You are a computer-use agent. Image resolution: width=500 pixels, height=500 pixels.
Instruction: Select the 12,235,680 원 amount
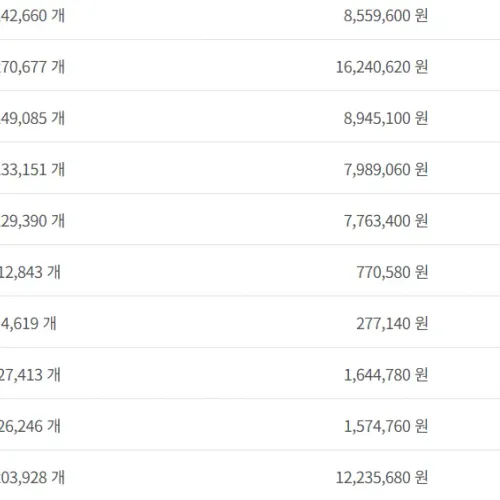(382, 478)
